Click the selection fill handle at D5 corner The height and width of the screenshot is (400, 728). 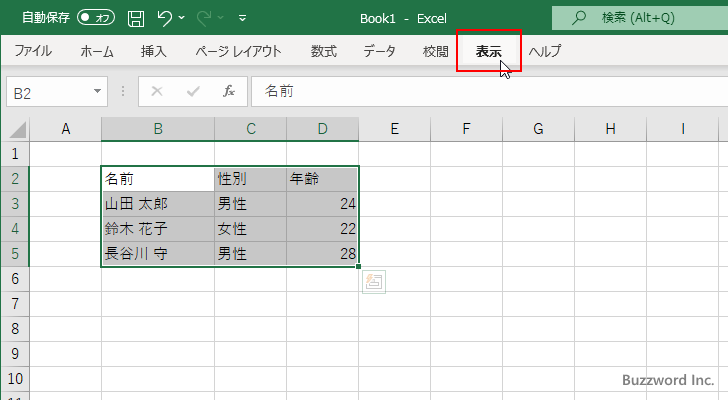point(358,266)
